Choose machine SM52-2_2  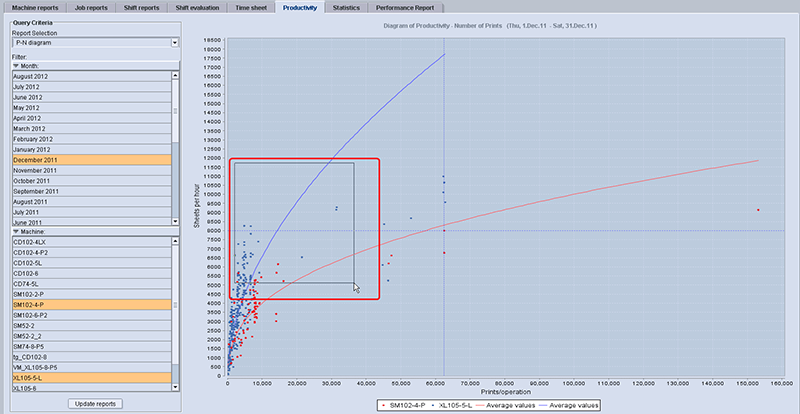[x=92, y=336]
